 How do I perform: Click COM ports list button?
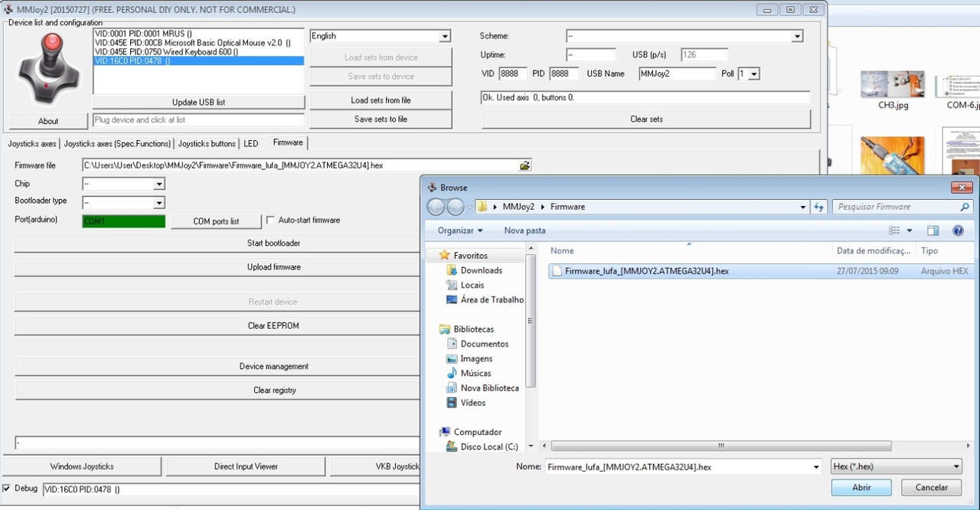pyautogui.click(x=216, y=221)
